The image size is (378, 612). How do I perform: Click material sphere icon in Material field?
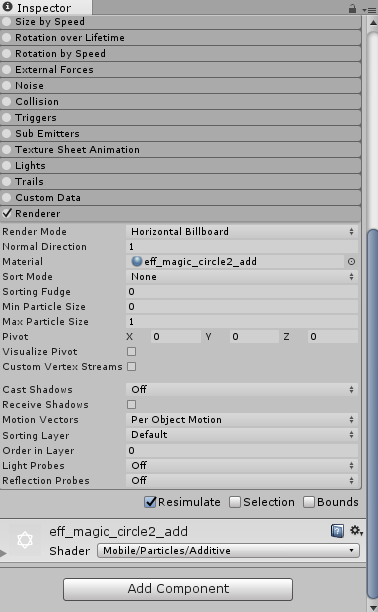pyautogui.click(x=137, y=261)
